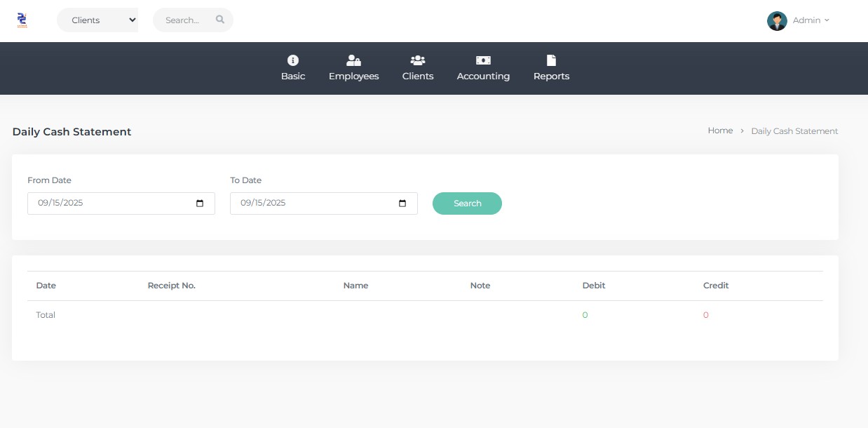Click the red credit total of 0
This screenshot has height=428, width=868.
(705, 314)
